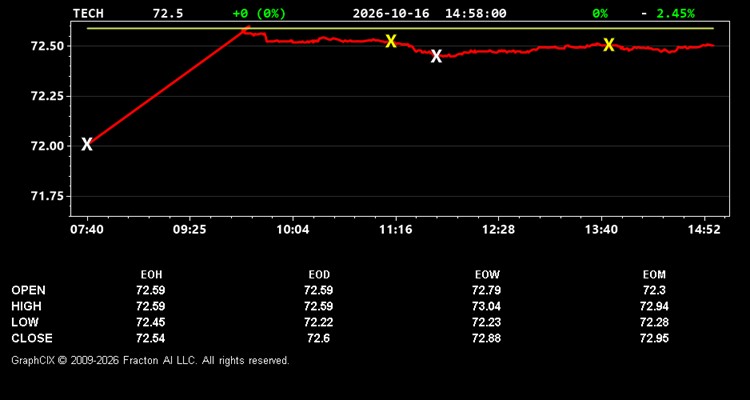Click the 11:16 x-axis label
This screenshot has width=750, height=400.
pos(396,230)
